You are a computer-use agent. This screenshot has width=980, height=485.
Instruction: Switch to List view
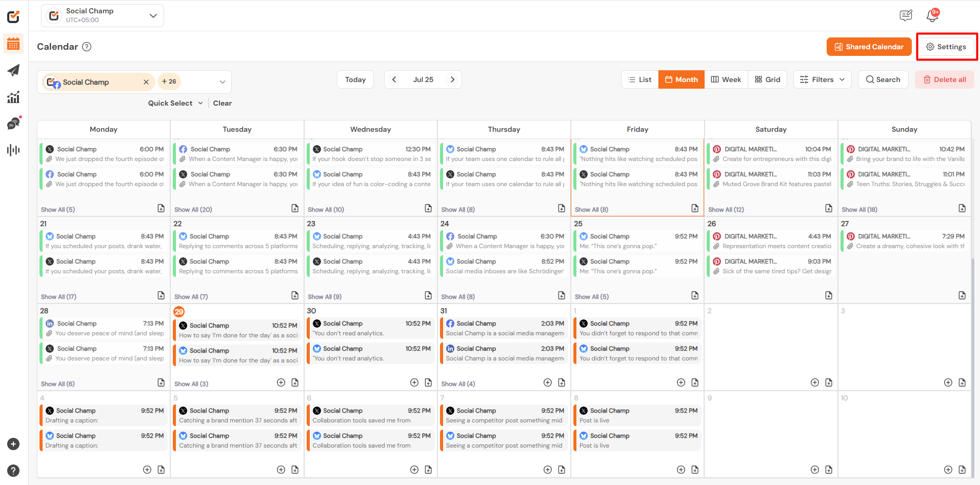click(x=640, y=79)
